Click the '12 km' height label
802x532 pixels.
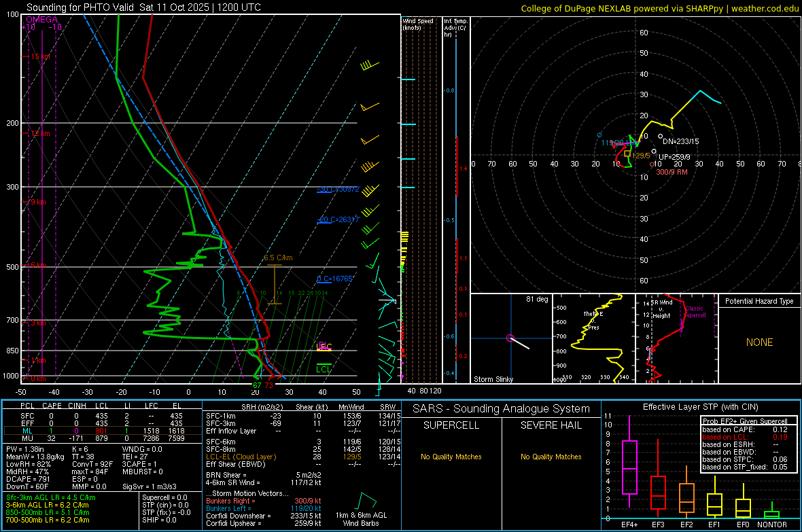[40, 133]
